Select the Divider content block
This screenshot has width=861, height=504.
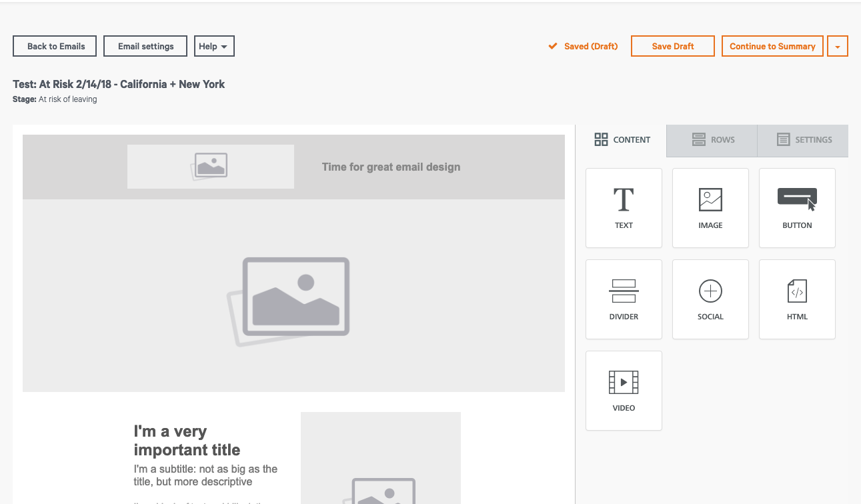624,299
